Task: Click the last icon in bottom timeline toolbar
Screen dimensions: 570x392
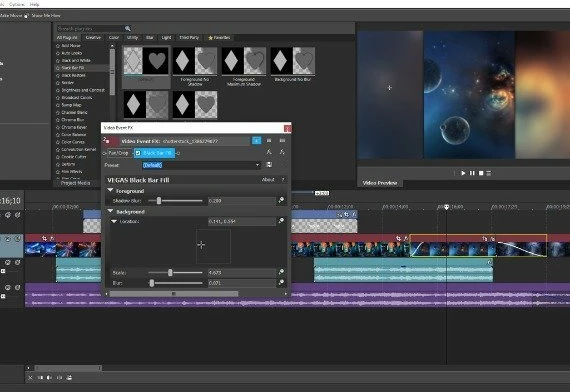Action: click(69, 378)
